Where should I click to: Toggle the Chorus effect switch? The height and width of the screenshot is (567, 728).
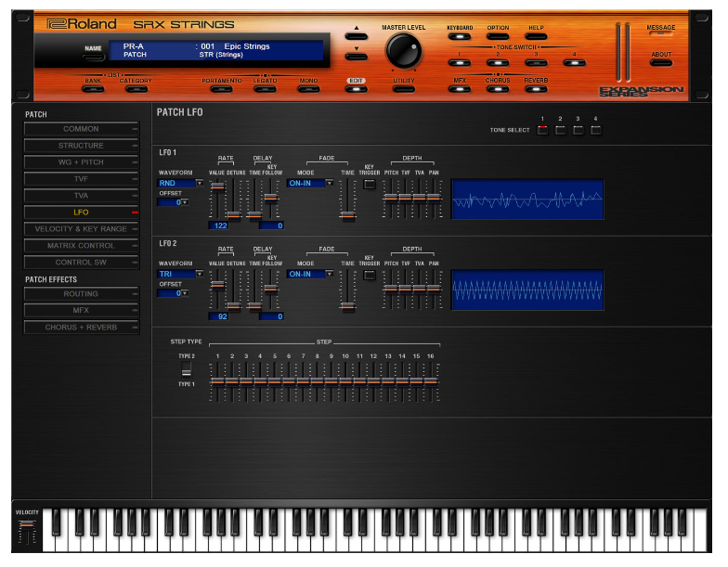[498, 89]
